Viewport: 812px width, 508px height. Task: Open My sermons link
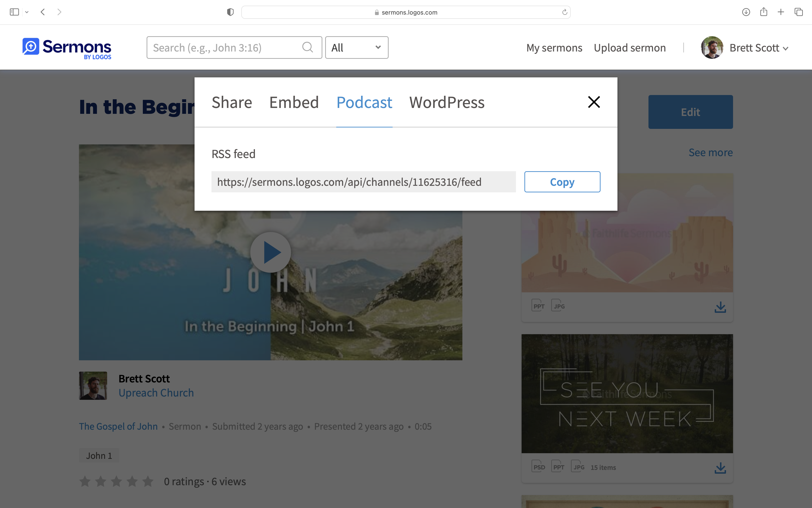pos(554,48)
